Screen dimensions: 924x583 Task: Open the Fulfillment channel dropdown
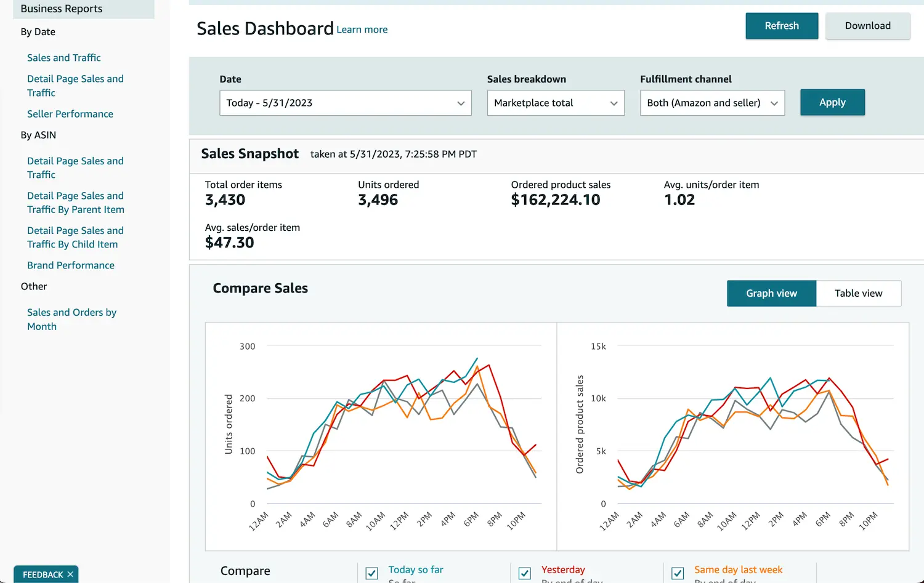[x=711, y=103]
